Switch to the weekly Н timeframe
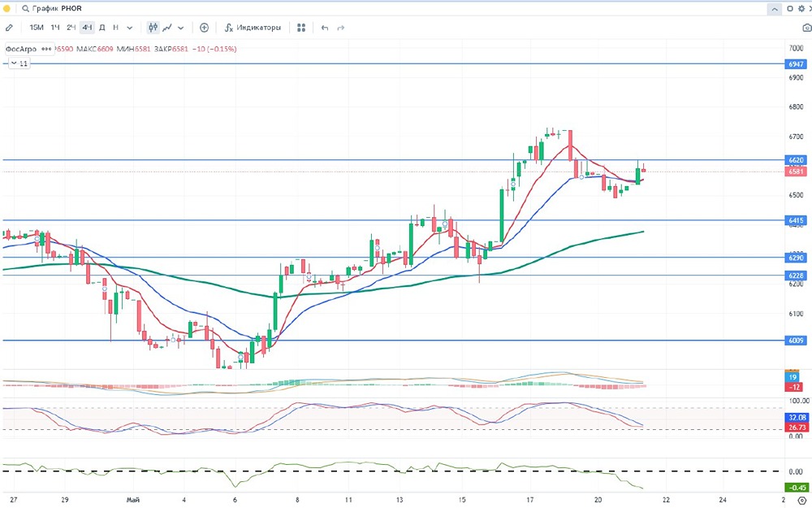 115,28
